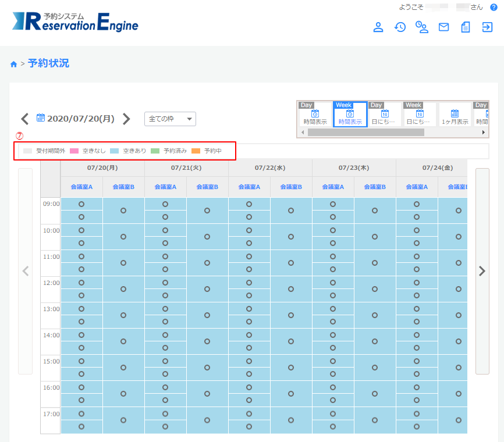Select 10:00 slot for 会議室B on 07/21
Viewport: 504px width, 442px height.
pyautogui.click(x=207, y=237)
